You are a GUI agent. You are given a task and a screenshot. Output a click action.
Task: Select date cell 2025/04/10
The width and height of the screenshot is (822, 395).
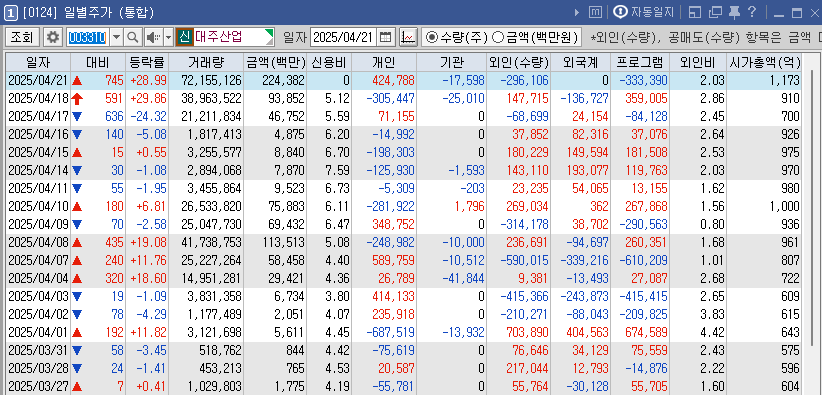tap(38, 206)
